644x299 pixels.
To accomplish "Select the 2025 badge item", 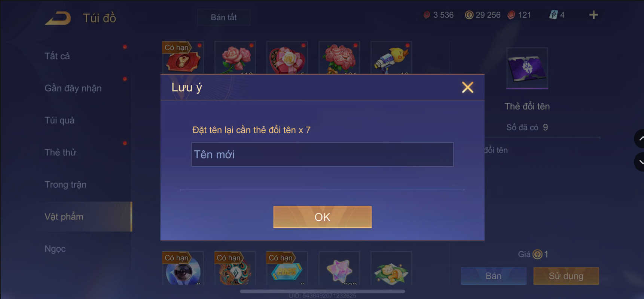I will (287, 268).
